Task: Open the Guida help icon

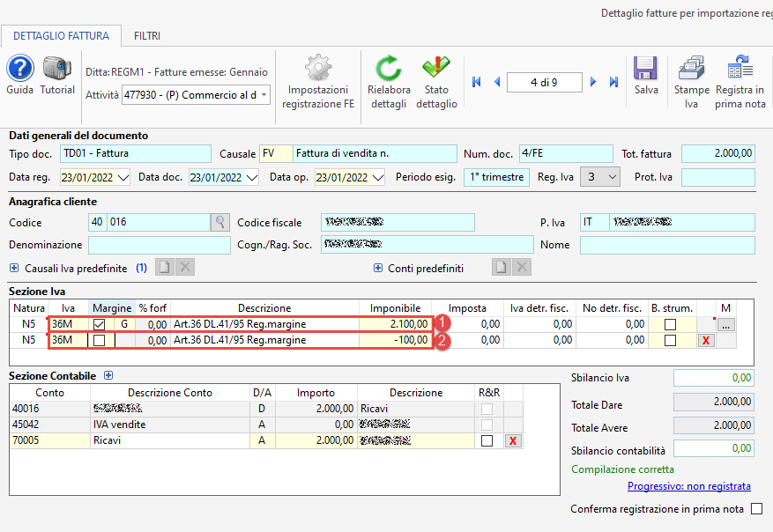Action: tap(20, 69)
